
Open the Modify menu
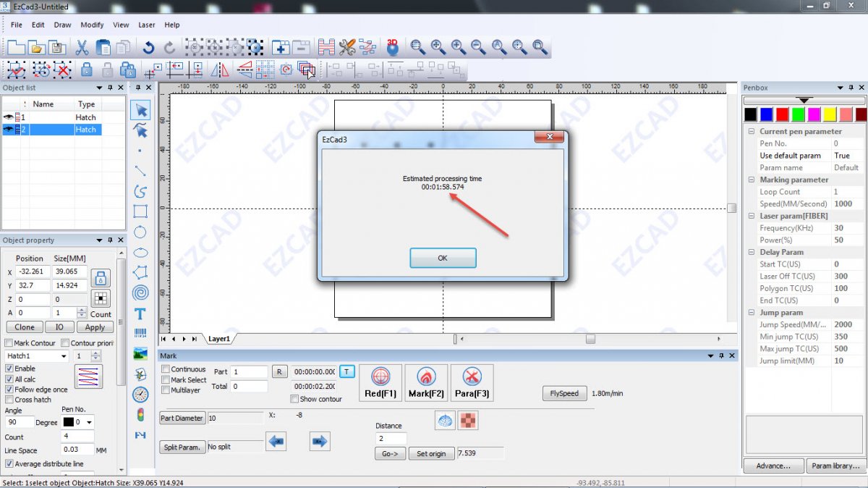(x=92, y=25)
